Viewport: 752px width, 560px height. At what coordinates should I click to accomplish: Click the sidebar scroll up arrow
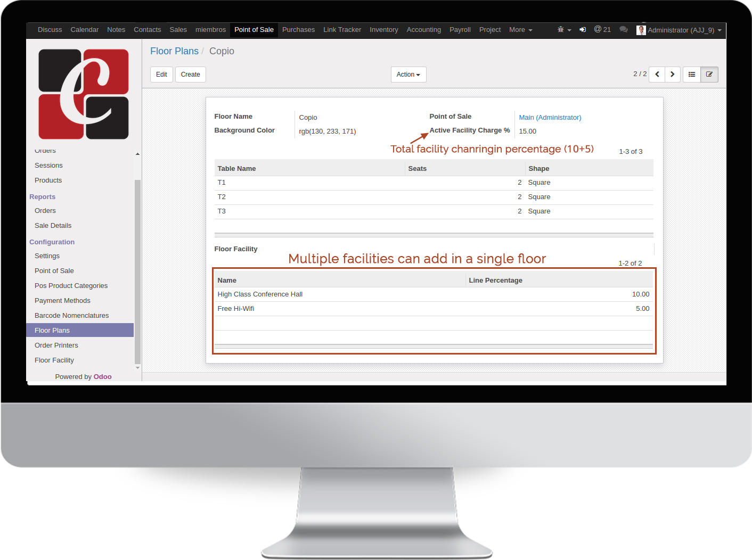[137, 154]
